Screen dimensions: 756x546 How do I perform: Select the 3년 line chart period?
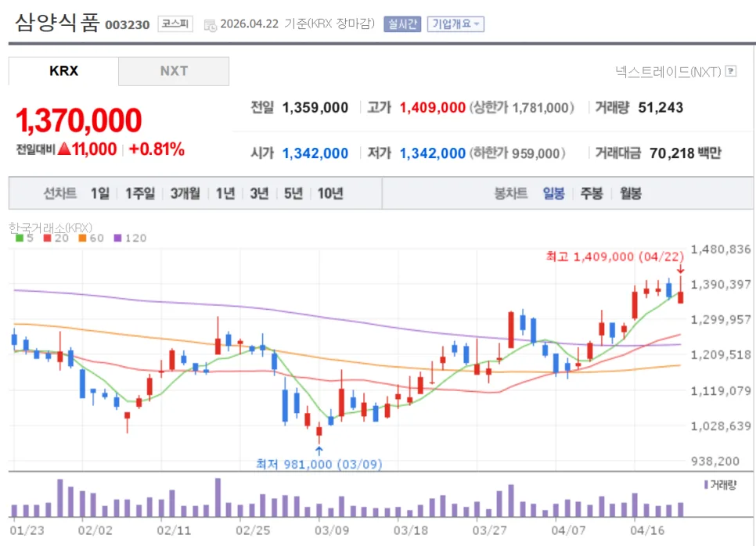[x=259, y=194]
